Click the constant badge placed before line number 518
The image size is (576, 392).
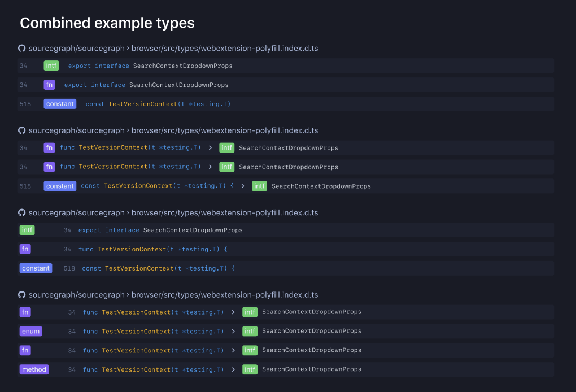point(36,268)
